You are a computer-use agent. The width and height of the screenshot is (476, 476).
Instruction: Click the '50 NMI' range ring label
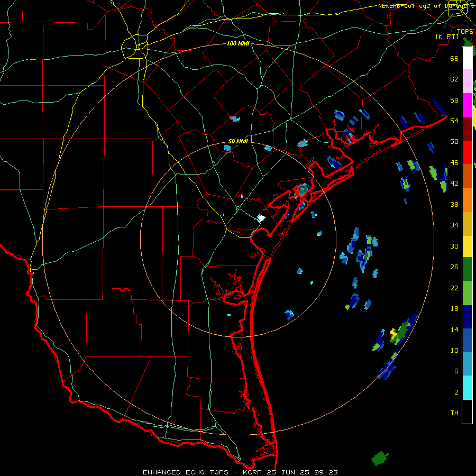click(238, 141)
